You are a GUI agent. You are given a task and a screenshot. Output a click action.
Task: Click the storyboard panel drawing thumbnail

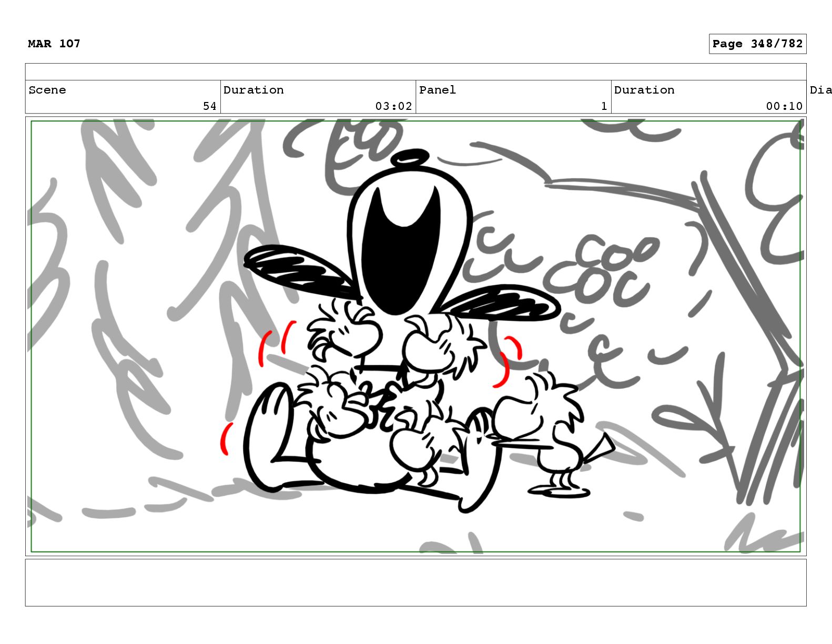pyautogui.click(x=415, y=336)
